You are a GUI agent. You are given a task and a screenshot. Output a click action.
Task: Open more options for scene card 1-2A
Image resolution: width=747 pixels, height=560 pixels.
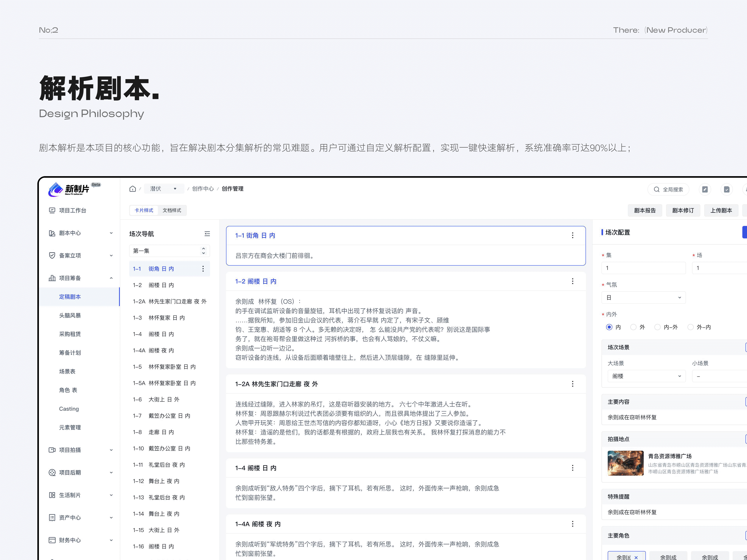tap(572, 384)
